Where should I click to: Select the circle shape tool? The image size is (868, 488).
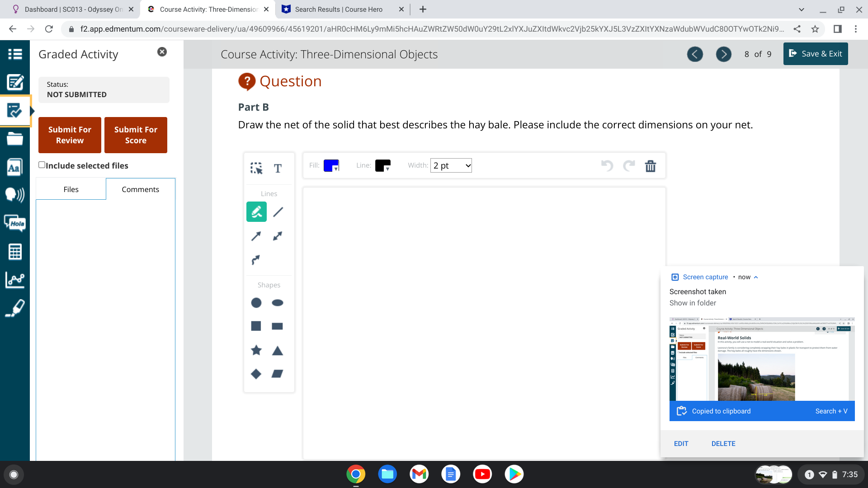[256, 302]
